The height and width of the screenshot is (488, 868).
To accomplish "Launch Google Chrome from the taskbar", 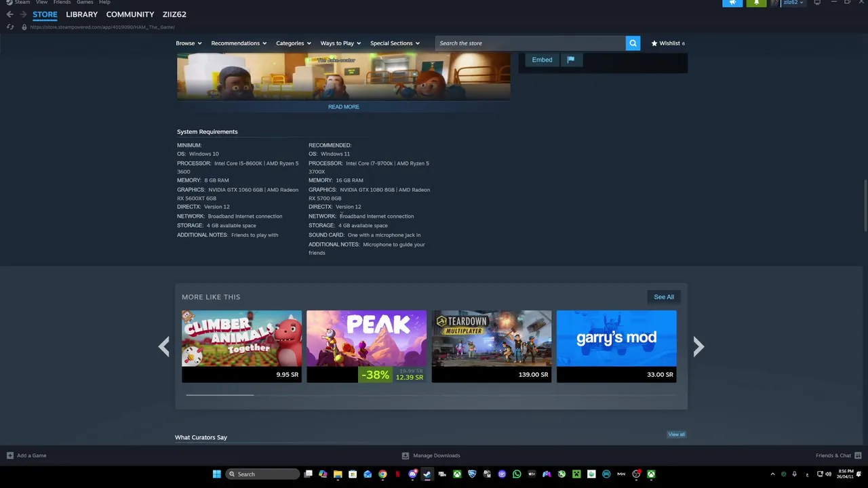I will [x=382, y=474].
